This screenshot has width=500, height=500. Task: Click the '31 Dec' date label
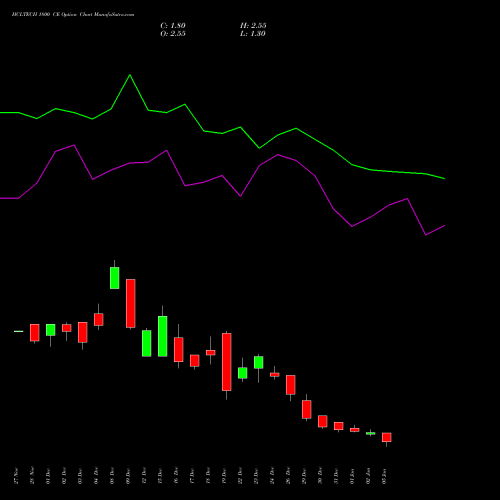click(x=336, y=476)
